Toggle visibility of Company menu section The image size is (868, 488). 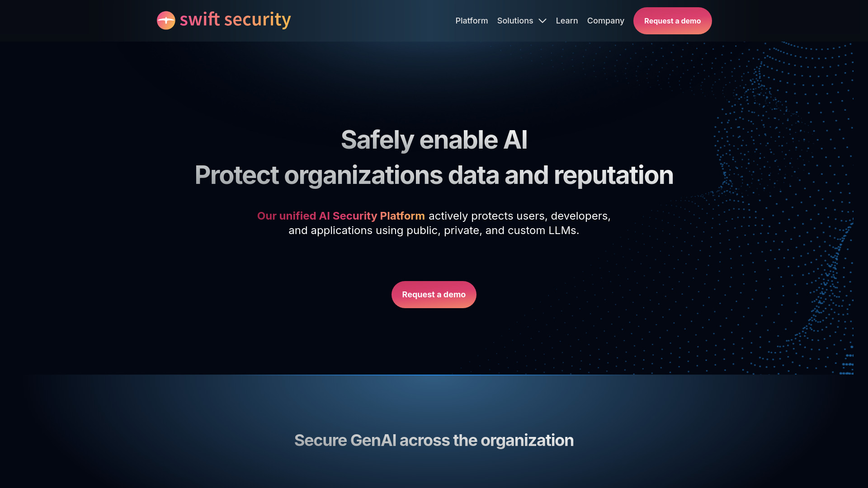[606, 20]
